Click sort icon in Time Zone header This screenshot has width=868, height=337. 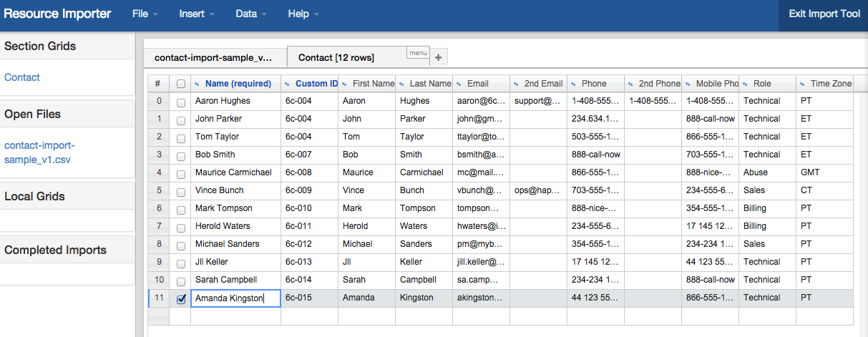pos(802,84)
